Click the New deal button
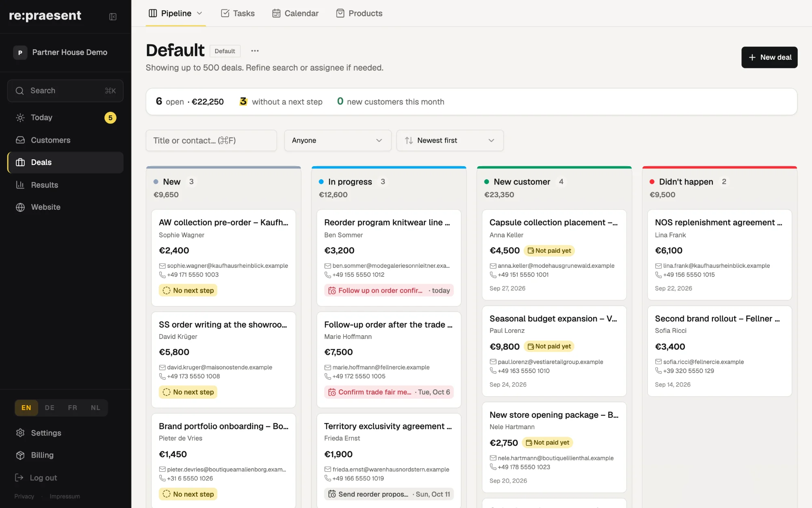 tap(769, 57)
